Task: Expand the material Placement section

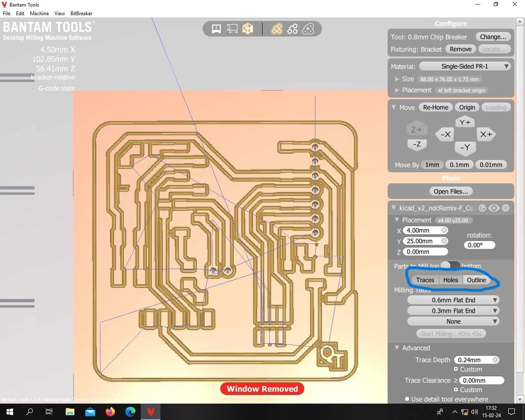Action: [x=397, y=90]
